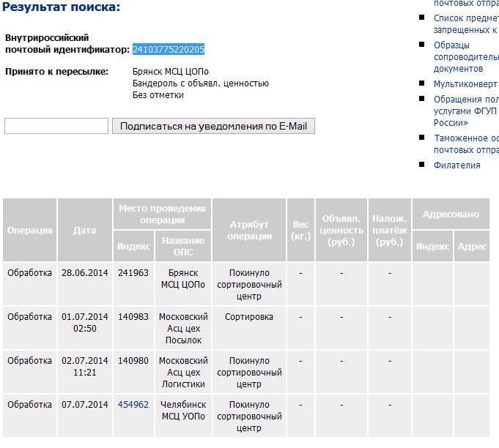
Task: Click the 'Атрибут операции' column header
Action: pyautogui.click(x=249, y=230)
